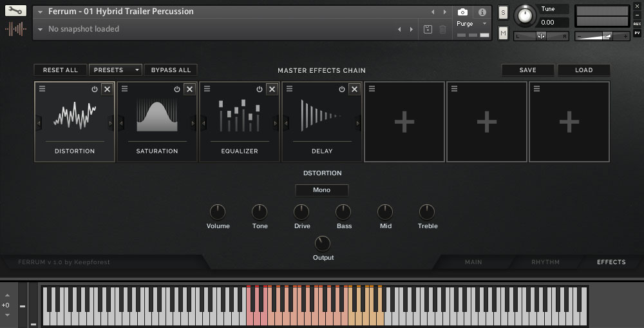The width and height of the screenshot is (644, 328).
Task: Solo the instrument with S button
Action: [x=503, y=13]
